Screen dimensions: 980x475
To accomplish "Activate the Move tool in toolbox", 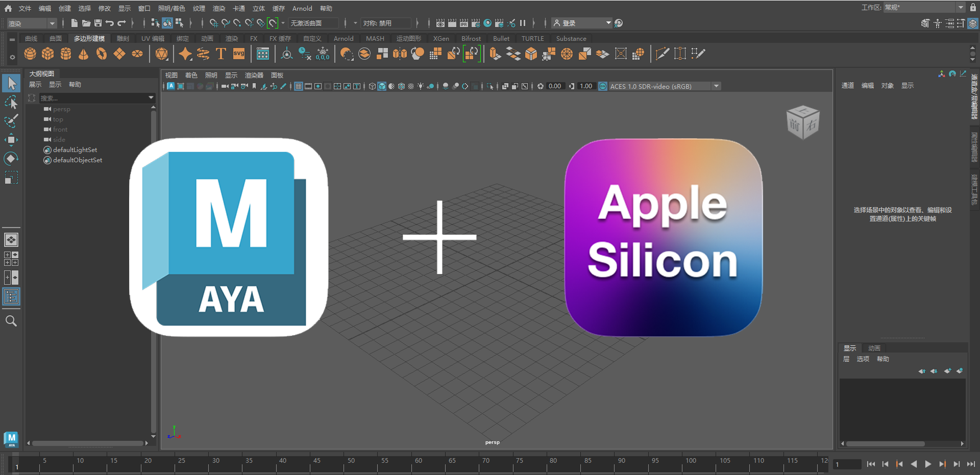I will tap(11, 140).
